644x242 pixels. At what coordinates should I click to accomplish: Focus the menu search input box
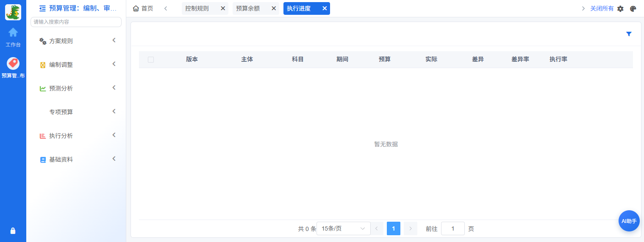(x=76, y=22)
